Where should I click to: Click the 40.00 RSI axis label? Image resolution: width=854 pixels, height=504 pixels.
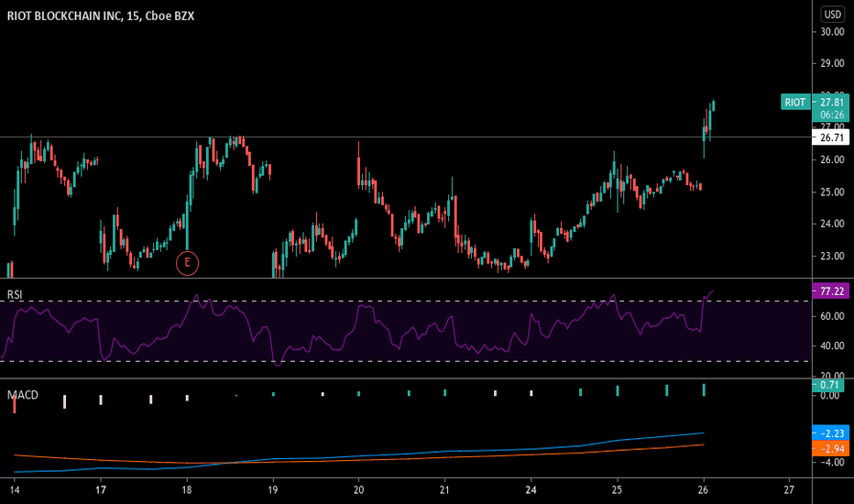coord(832,345)
